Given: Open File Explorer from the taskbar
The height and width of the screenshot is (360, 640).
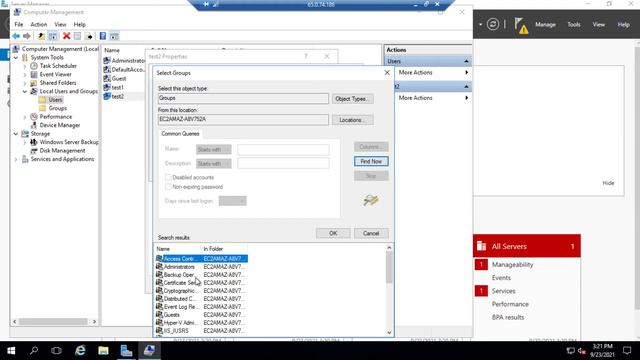Looking at the screenshot, I should pos(103,351).
